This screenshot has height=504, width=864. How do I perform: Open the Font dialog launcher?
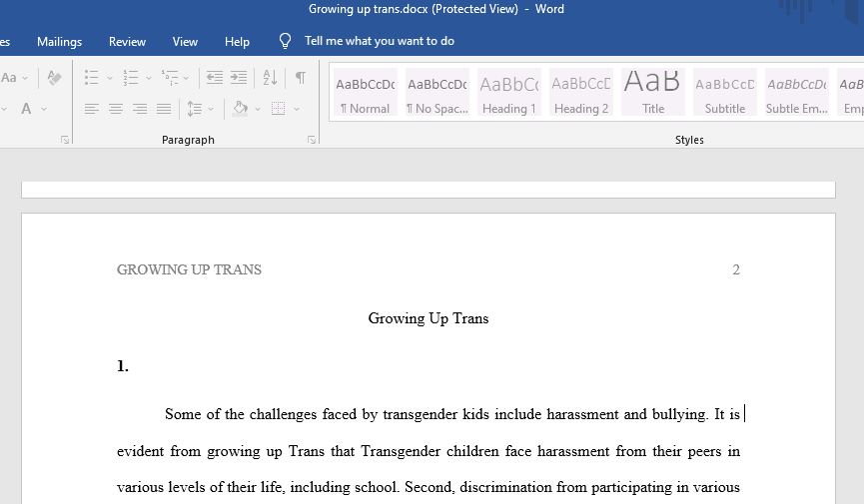click(x=65, y=140)
